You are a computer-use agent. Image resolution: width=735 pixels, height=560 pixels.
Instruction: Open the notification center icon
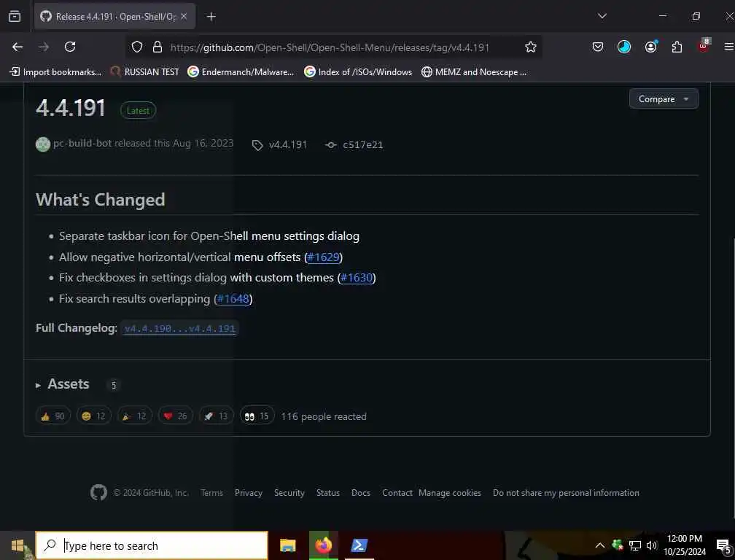pyautogui.click(x=724, y=545)
